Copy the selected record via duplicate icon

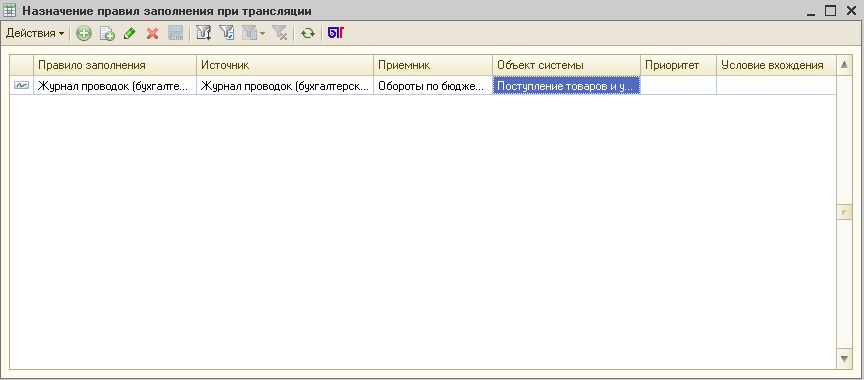pyautogui.click(x=107, y=34)
